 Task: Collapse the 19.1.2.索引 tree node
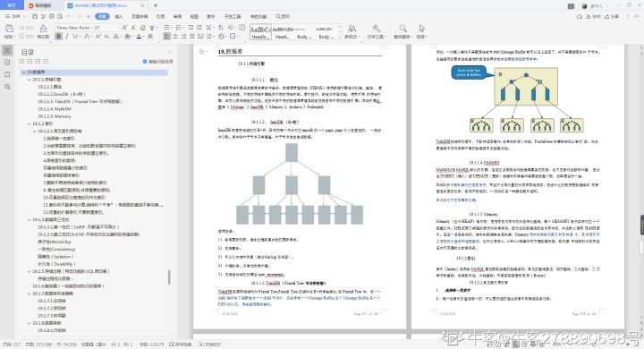pos(30,123)
